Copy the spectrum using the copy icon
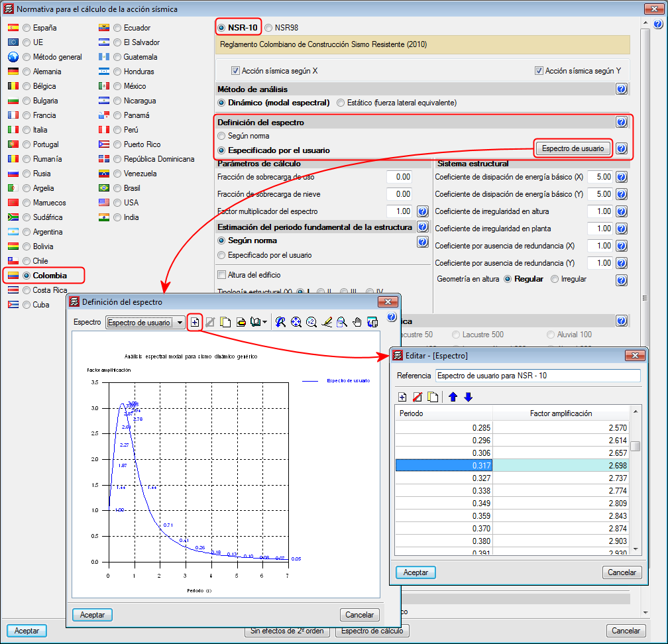668x644 pixels. [225, 323]
